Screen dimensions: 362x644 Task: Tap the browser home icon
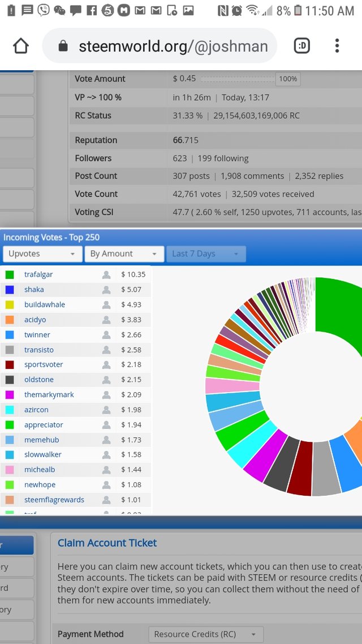point(21,46)
